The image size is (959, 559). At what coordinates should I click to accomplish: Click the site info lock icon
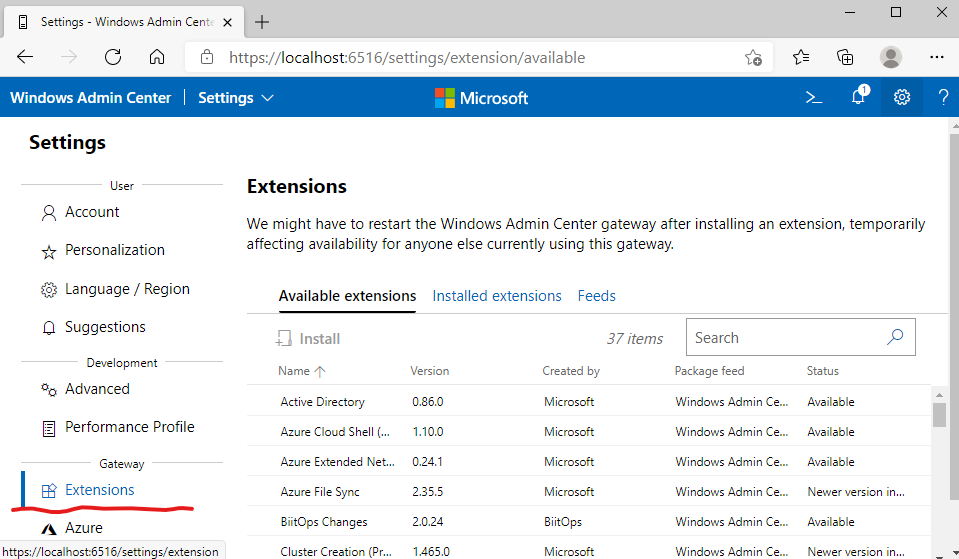coord(207,57)
